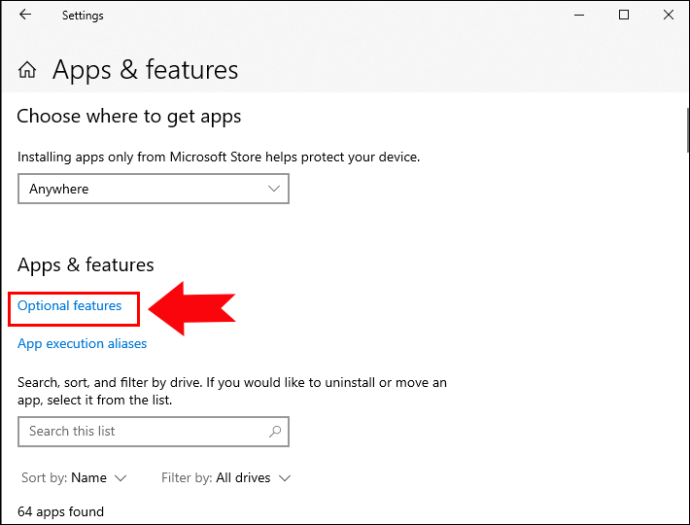Close the Settings window
The height and width of the screenshot is (525, 690).
tap(668, 15)
